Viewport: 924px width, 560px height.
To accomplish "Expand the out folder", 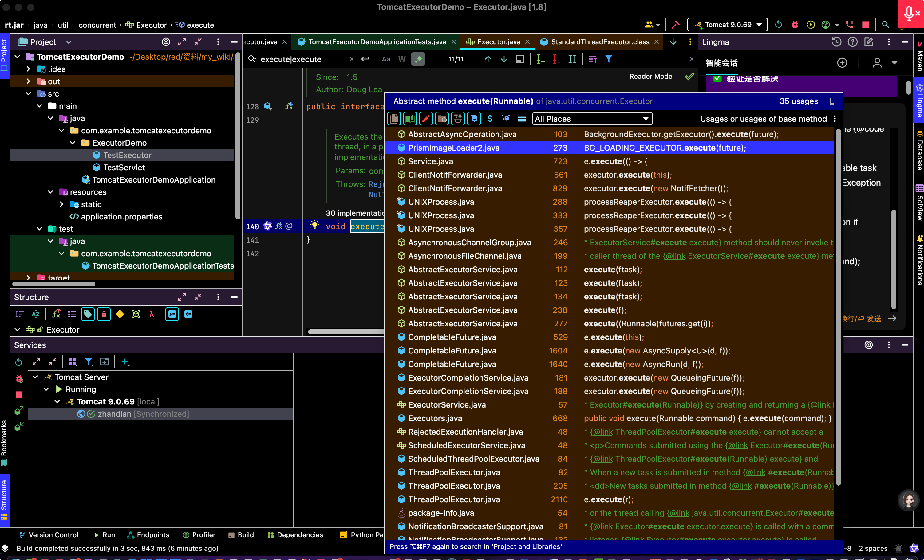I will [x=29, y=81].
